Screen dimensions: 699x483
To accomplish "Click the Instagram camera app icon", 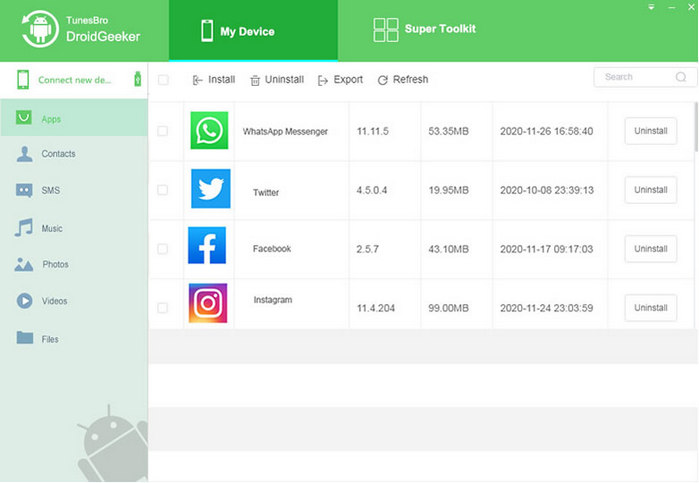I will tap(208, 303).
